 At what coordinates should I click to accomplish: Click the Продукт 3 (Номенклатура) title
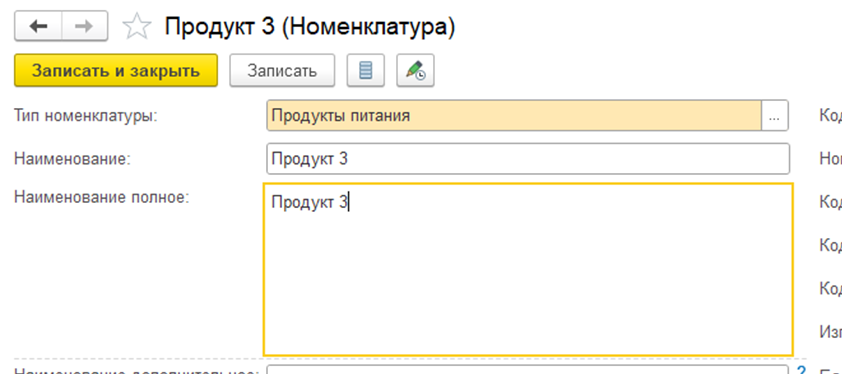(x=310, y=27)
